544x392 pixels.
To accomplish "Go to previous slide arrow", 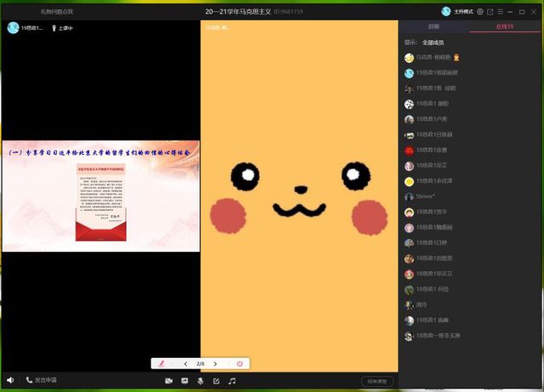I will tap(186, 364).
